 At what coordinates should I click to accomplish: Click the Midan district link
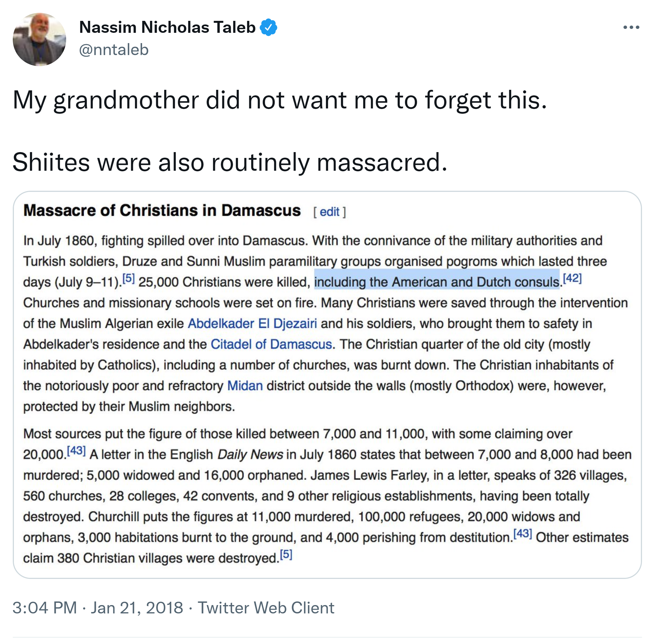[245, 386]
